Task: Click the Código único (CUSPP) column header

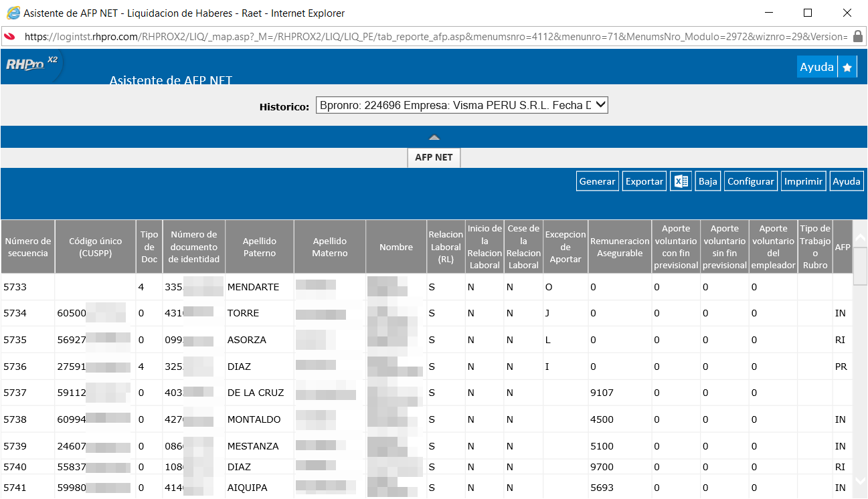Action: (x=96, y=247)
